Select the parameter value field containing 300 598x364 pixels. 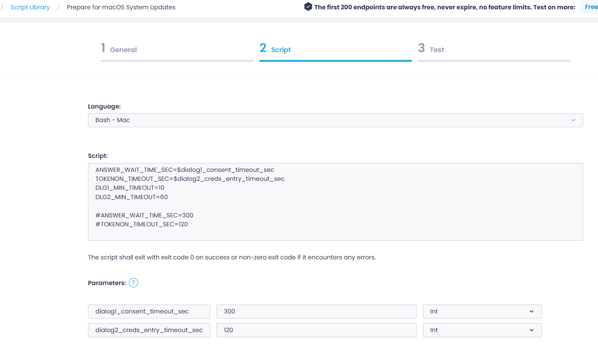tap(316, 311)
